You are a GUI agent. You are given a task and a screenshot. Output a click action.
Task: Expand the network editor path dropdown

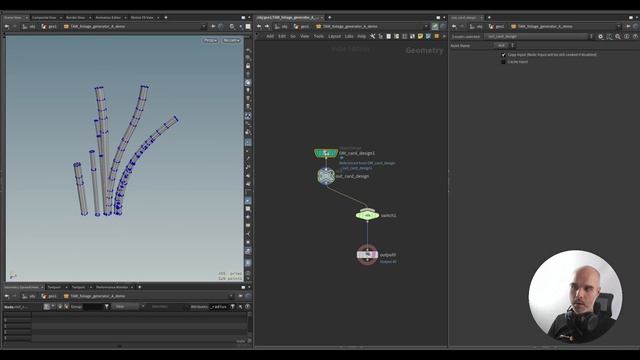point(426,27)
